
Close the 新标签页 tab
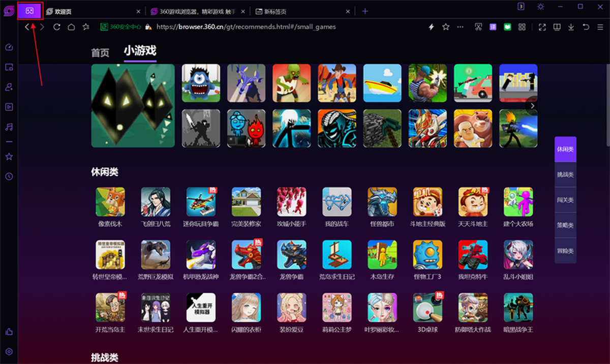click(348, 11)
